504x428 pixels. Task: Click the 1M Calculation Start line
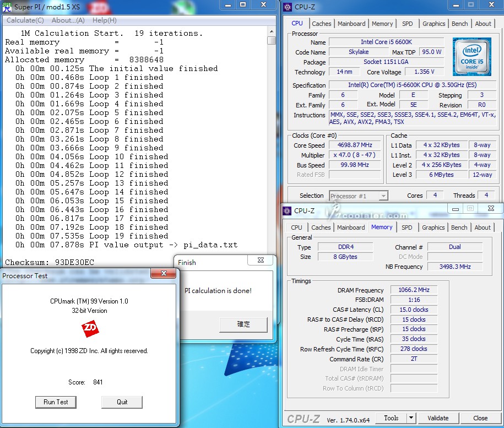click(x=111, y=33)
